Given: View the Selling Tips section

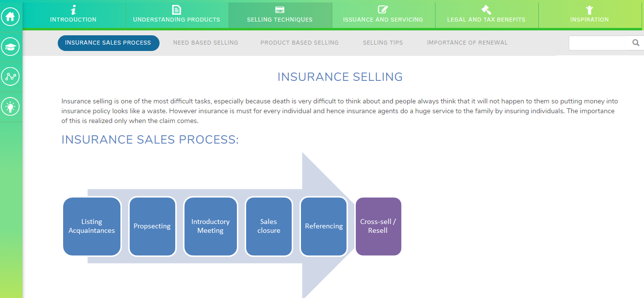Looking at the screenshot, I should [x=383, y=43].
